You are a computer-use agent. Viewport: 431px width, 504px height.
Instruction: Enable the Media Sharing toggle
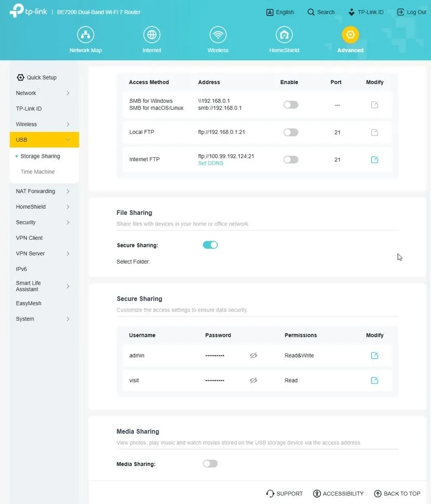point(210,464)
